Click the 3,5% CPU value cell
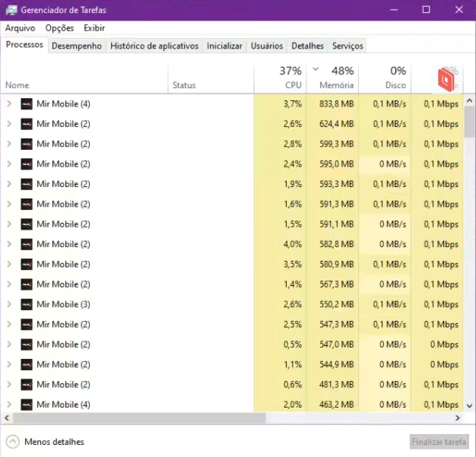The image size is (476, 457). (x=280, y=264)
